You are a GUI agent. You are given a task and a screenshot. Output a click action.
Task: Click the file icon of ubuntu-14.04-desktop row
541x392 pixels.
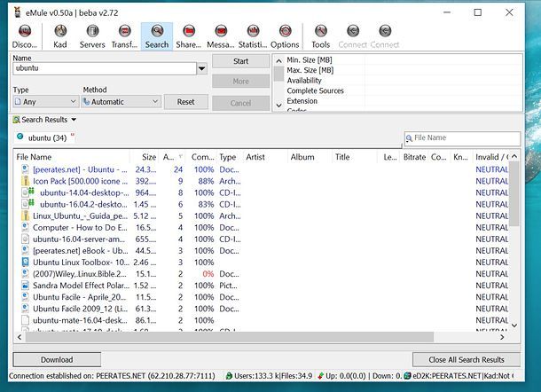click(x=25, y=192)
